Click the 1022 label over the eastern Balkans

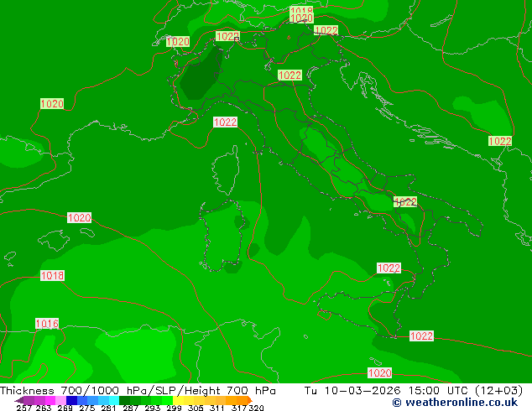500,141
